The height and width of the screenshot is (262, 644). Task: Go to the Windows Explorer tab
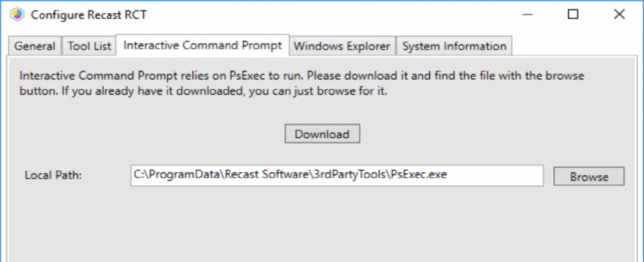(343, 46)
